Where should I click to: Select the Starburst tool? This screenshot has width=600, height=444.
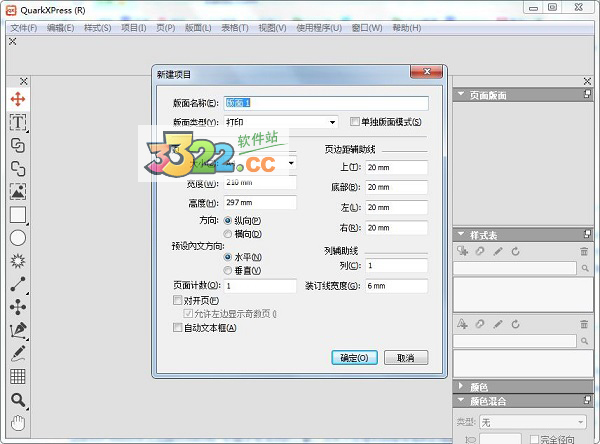[x=18, y=261]
